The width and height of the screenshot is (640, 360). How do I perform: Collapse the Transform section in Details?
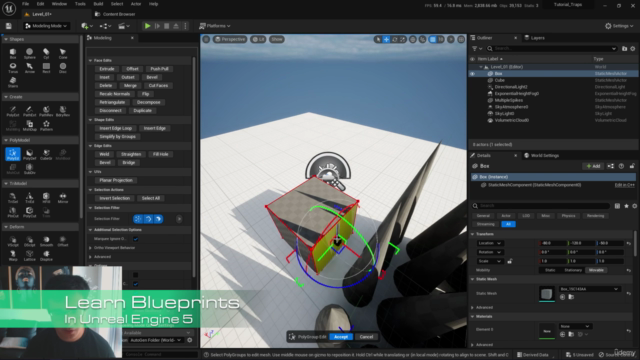(x=473, y=234)
